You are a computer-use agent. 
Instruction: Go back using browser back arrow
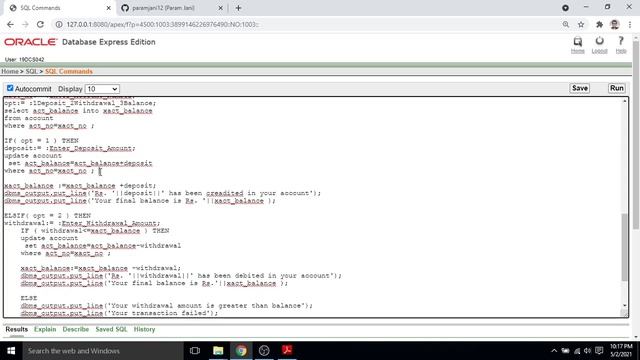(10, 24)
